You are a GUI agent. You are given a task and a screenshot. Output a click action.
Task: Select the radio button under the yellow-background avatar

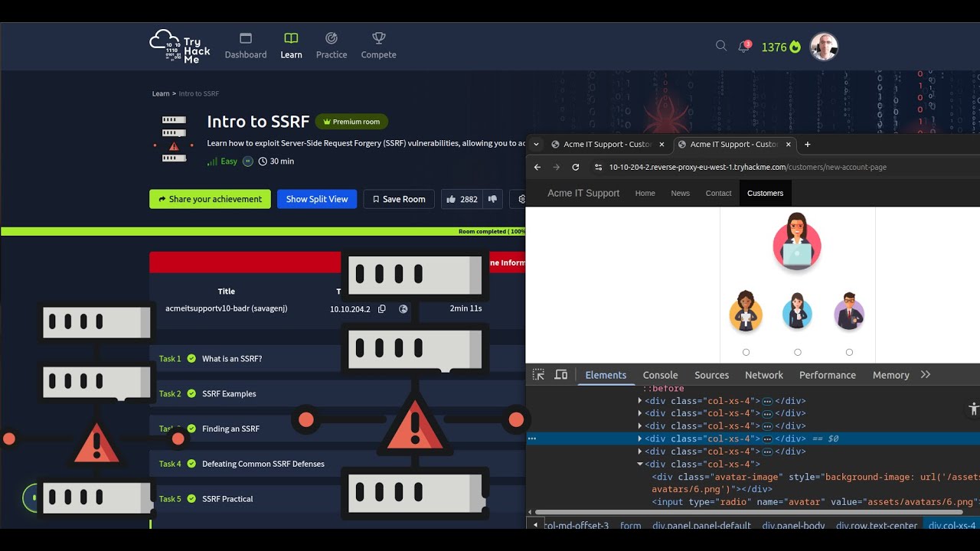[x=746, y=352]
